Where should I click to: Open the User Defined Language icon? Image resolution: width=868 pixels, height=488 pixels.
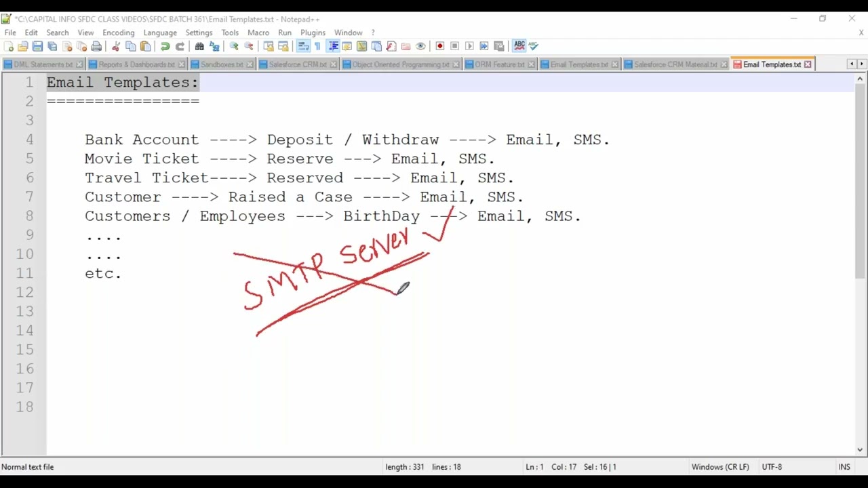point(347,46)
